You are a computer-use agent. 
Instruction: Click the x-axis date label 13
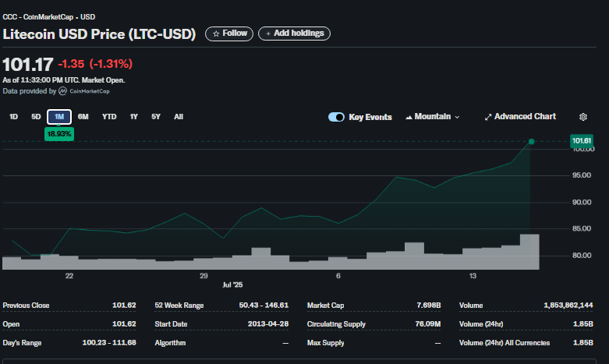click(473, 276)
